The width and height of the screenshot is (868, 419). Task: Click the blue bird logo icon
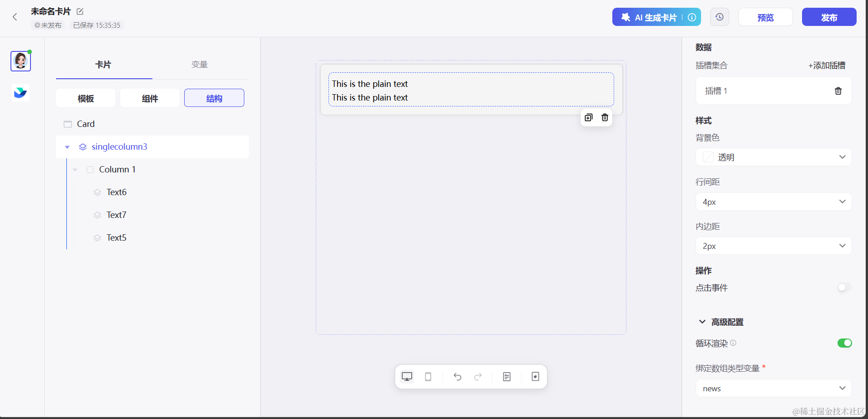coord(20,92)
